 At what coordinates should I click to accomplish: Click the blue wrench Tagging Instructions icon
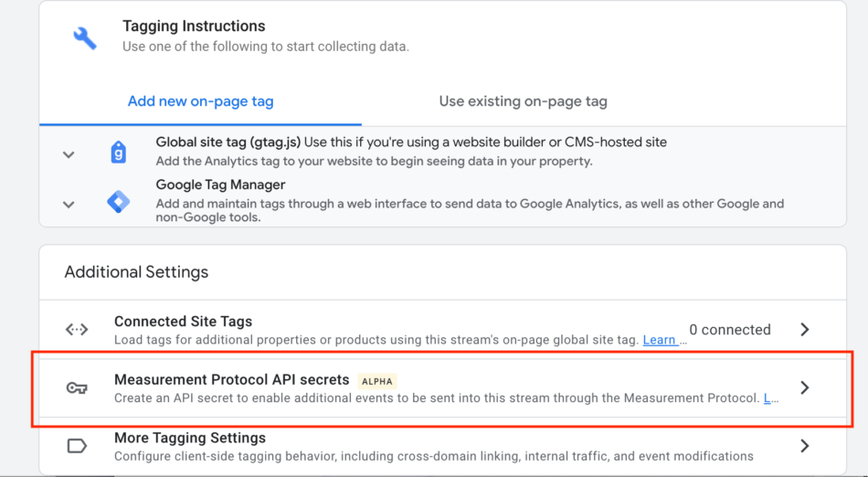pos(85,38)
